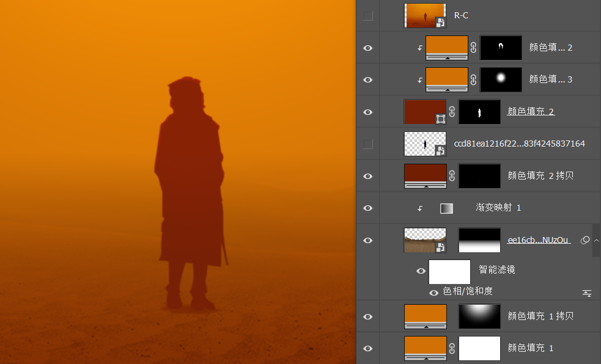
Task: Select the 颜色填... 3 radial mask thumbnail
Action: 501,79
